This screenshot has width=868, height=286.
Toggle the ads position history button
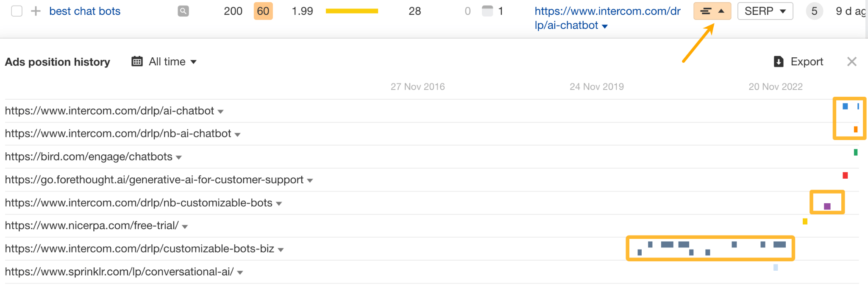(712, 11)
